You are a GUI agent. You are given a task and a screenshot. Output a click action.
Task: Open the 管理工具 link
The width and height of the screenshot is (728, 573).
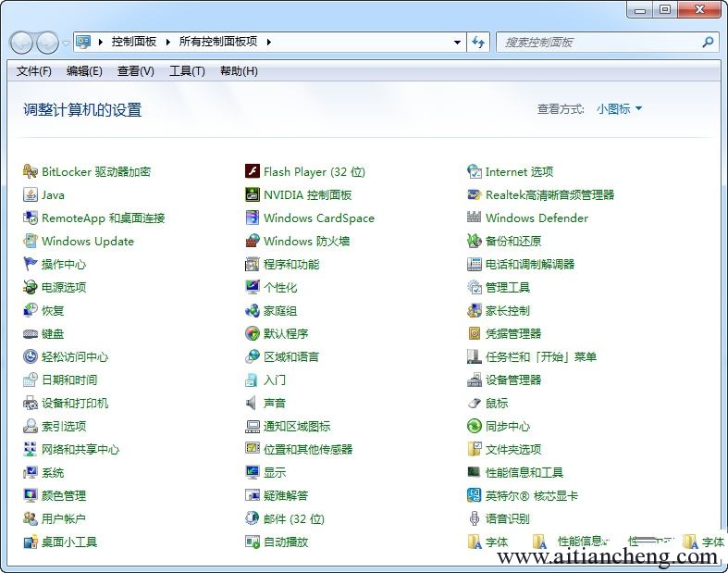[x=508, y=288]
